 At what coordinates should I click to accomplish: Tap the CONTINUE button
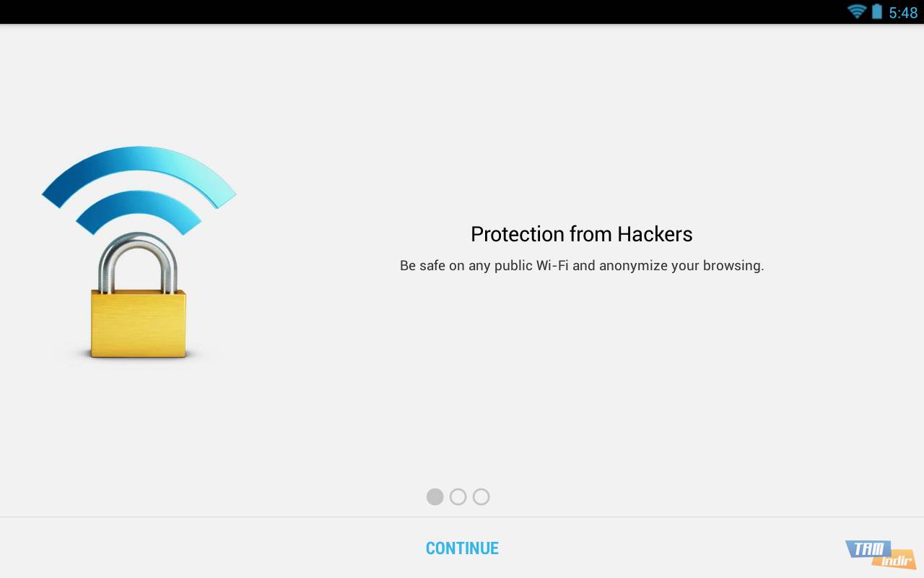pyautogui.click(x=461, y=548)
